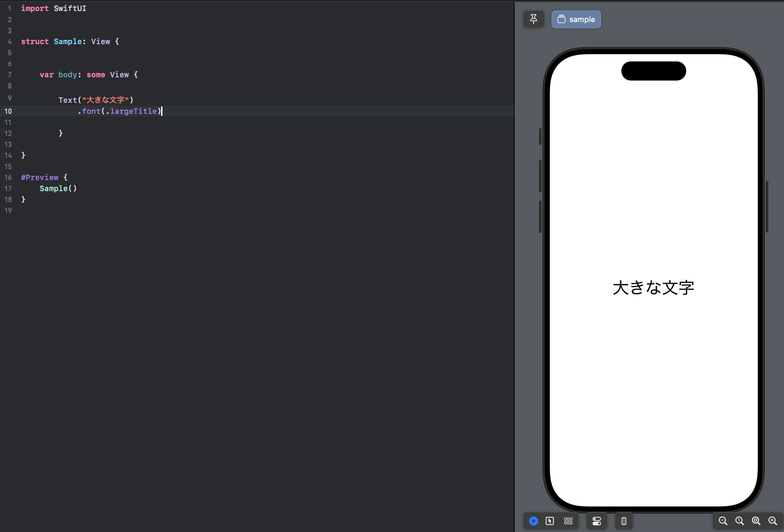Place cursor on the .font(.largeTitle) modifier
Viewport: 784px width, 532px height.
click(x=119, y=111)
